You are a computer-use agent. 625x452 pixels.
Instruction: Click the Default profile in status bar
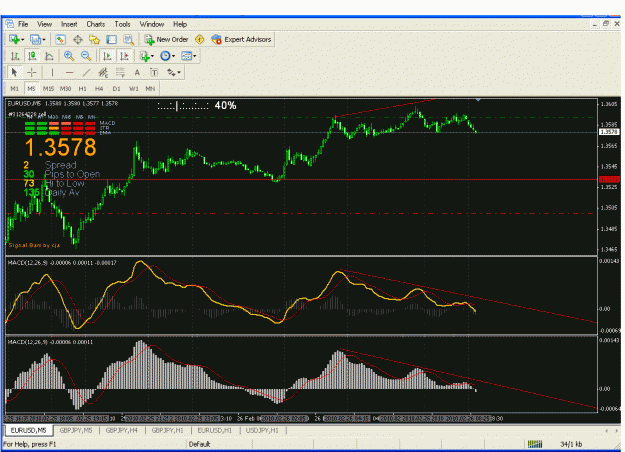[199, 444]
